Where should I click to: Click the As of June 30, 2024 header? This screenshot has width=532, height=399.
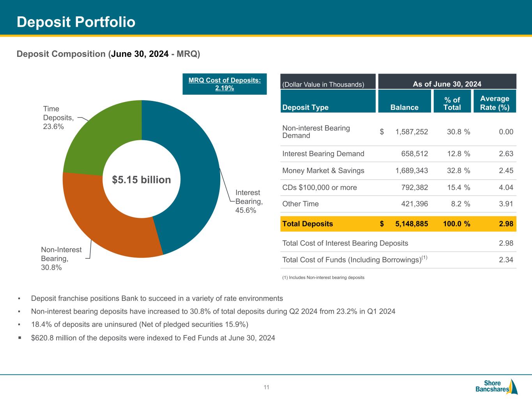[x=447, y=84]
